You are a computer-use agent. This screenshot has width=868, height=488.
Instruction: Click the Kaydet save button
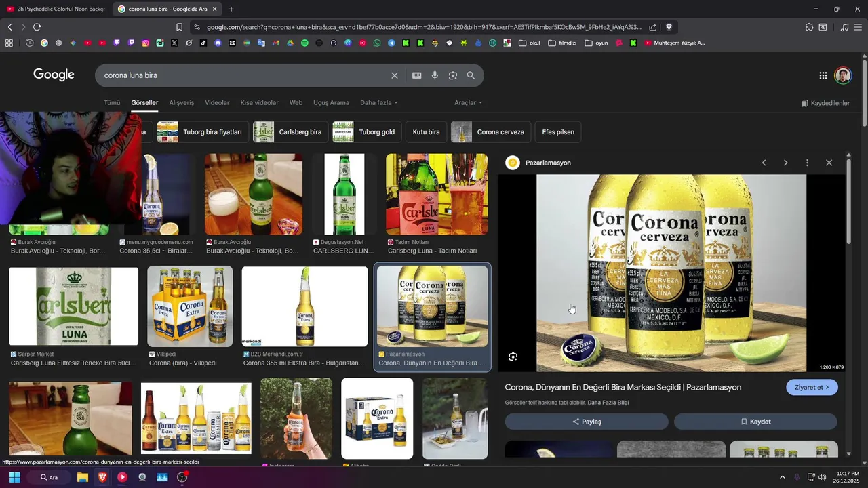click(x=755, y=422)
